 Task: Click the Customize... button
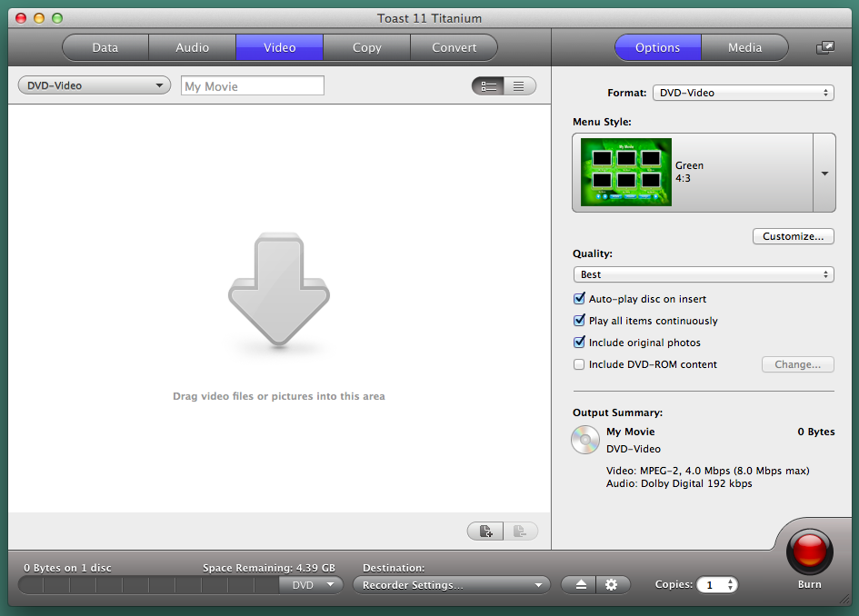pos(793,236)
